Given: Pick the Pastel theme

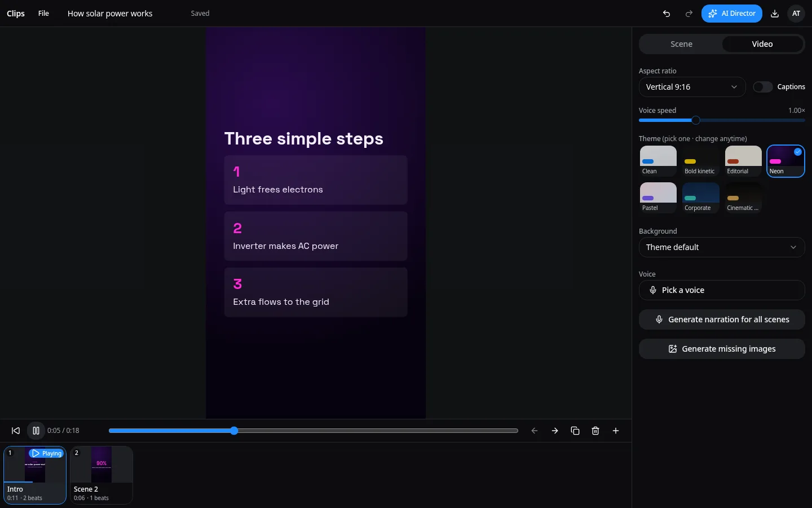Looking at the screenshot, I should pos(658,198).
